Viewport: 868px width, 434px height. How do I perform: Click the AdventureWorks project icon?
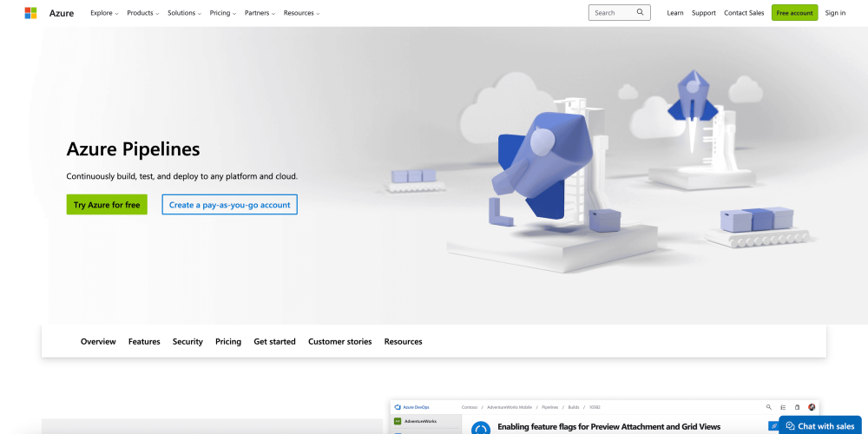pyautogui.click(x=398, y=421)
